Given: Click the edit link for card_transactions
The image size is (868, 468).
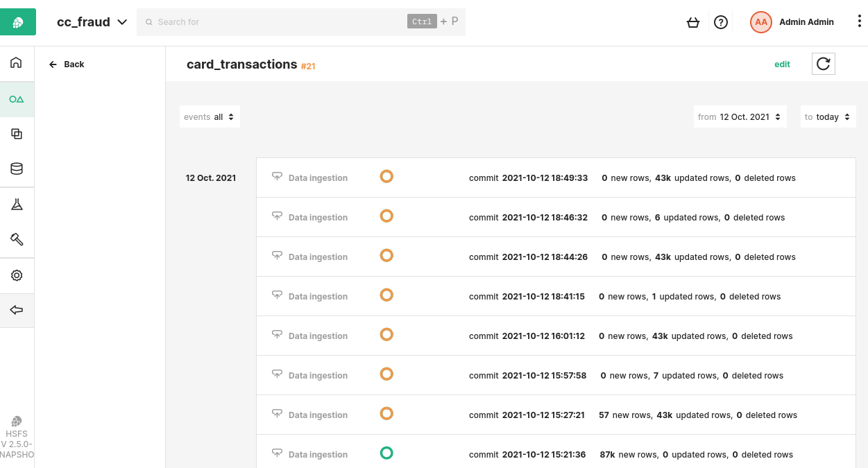Looking at the screenshot, I should click(782, 64).
